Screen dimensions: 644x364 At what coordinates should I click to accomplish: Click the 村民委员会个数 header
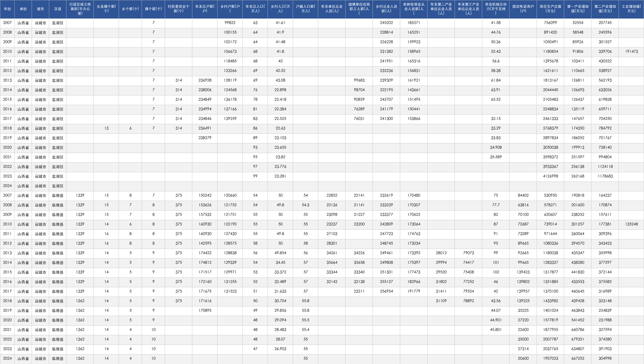(178, 9)
